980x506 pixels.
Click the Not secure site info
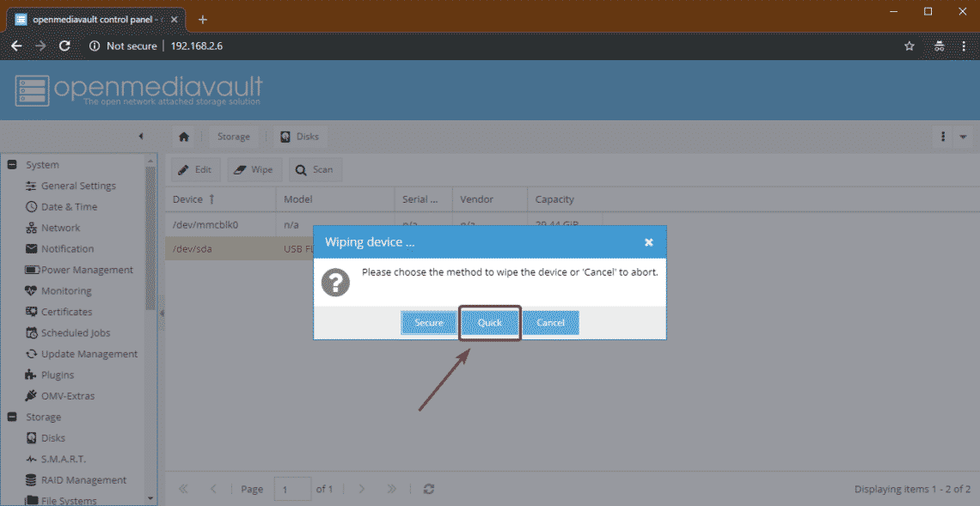[123, 46]
